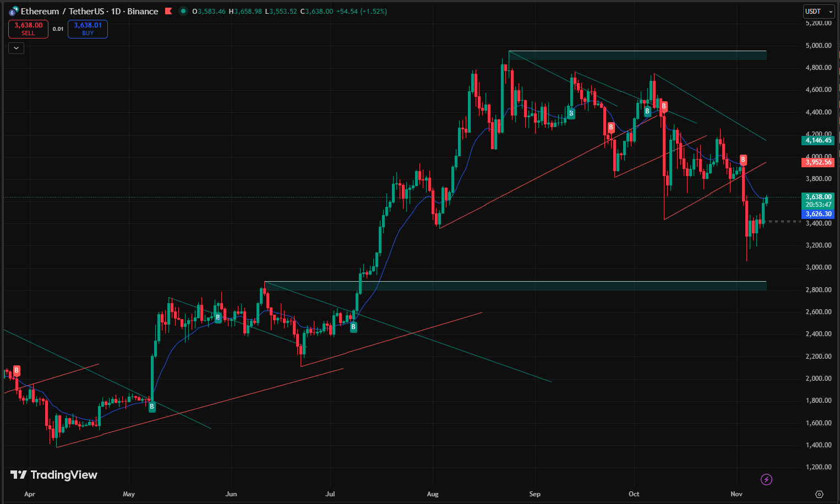Open chart settings hexagon gear icon

819,494
